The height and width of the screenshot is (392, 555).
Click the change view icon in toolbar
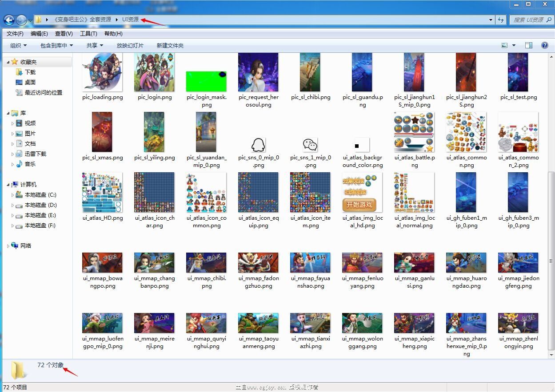coord(504,45)
